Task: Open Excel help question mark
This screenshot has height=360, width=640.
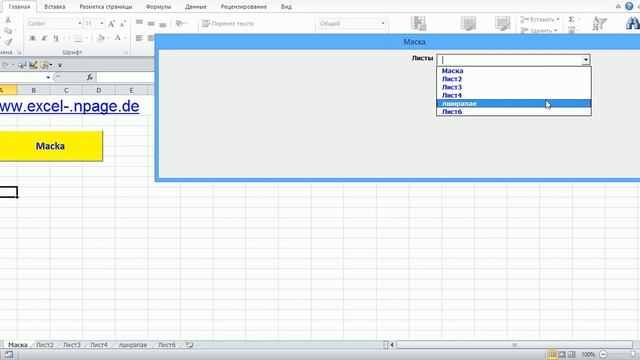Action: pos(629,6)
